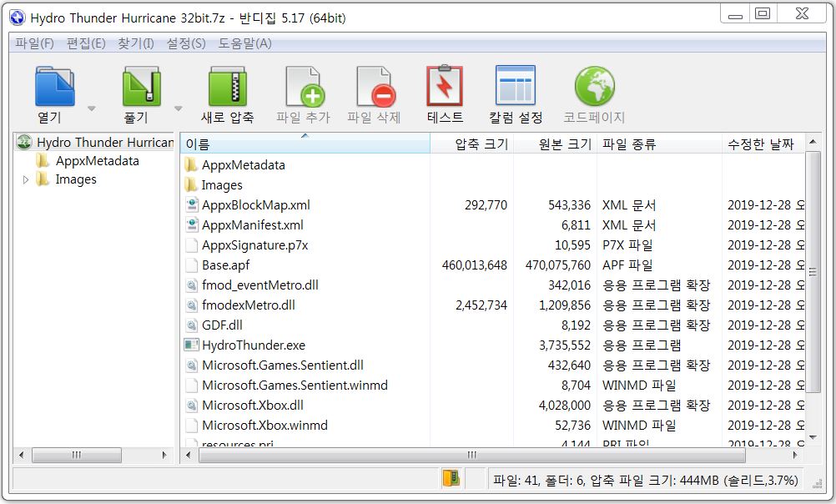
Task: Click the file list scroll right arrow
Action: click(795, 455)
